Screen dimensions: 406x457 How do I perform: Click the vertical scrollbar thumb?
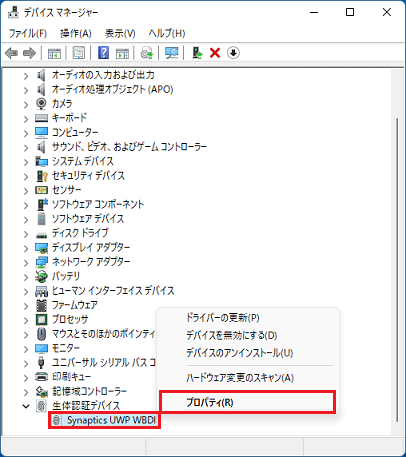(x=397, y=270)
